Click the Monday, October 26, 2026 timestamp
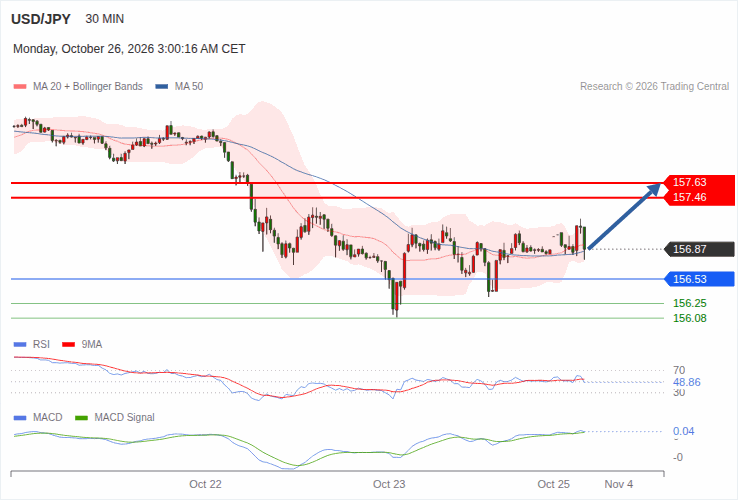 tap(129, 49)
